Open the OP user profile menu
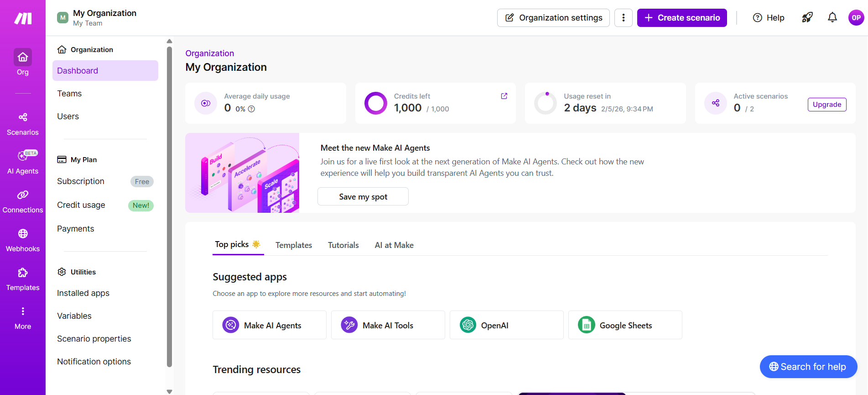This screenshot has width=868, height=395. coord(856,18)
